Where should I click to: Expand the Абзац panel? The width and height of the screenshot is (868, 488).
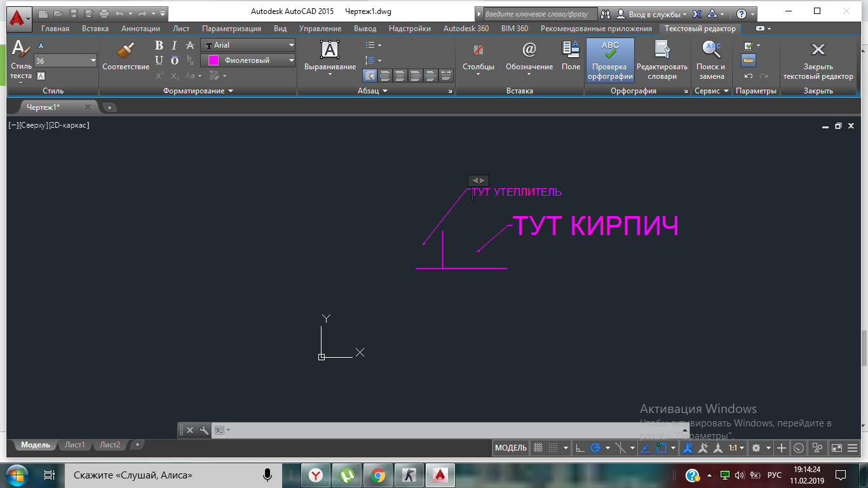pos(372,91)
